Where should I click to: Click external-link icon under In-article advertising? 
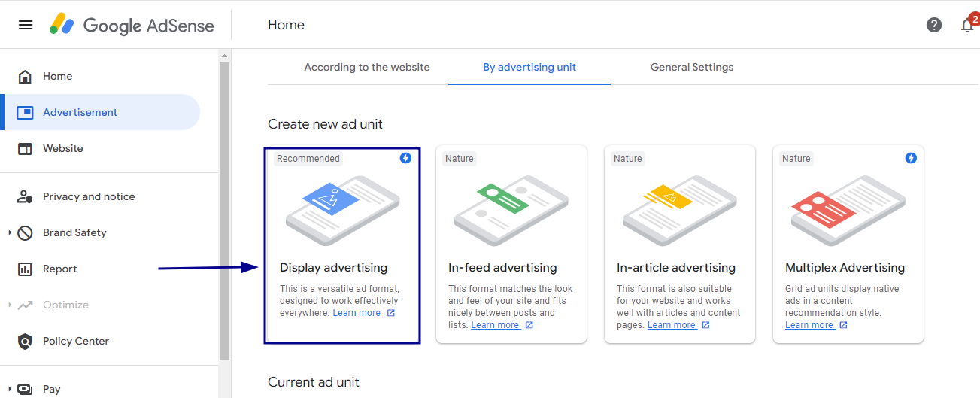705,325
